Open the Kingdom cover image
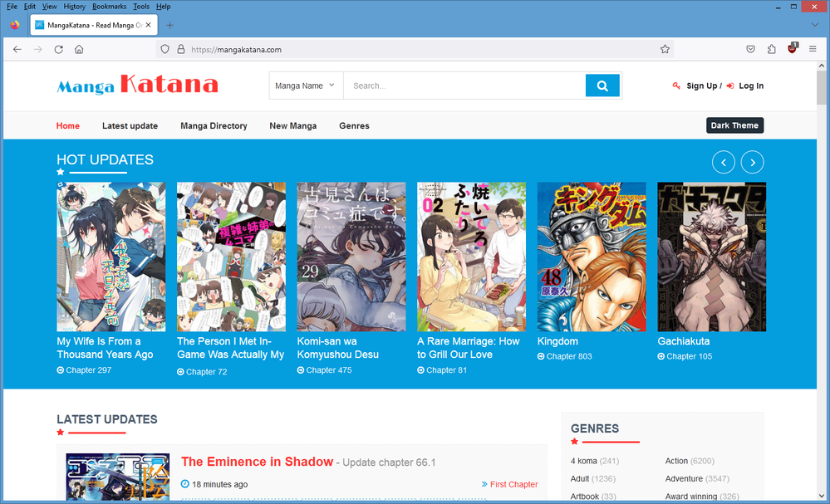Viewport: 830px width, 504px height. click(592, 257)
